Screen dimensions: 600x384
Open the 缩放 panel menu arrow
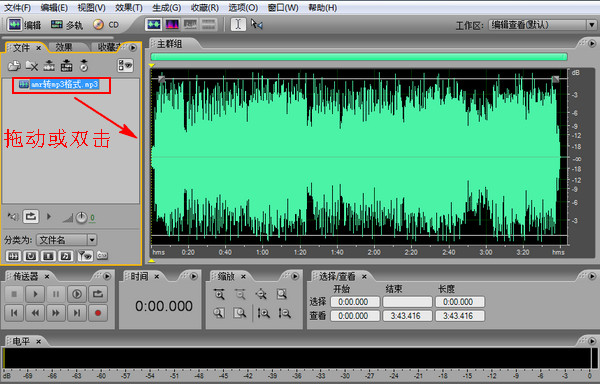click(295, 276)
